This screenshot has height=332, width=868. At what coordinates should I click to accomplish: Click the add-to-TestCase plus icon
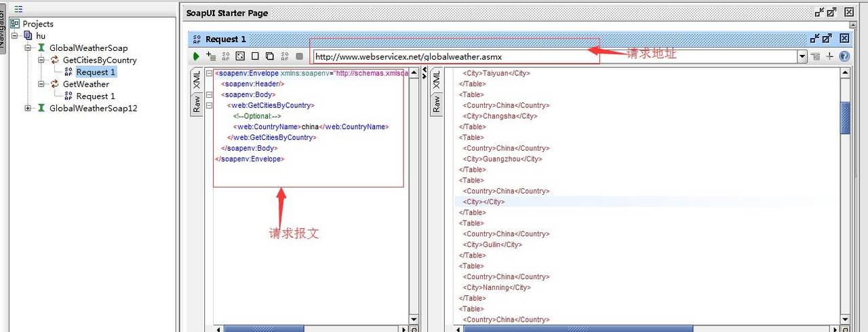(211, 57)
